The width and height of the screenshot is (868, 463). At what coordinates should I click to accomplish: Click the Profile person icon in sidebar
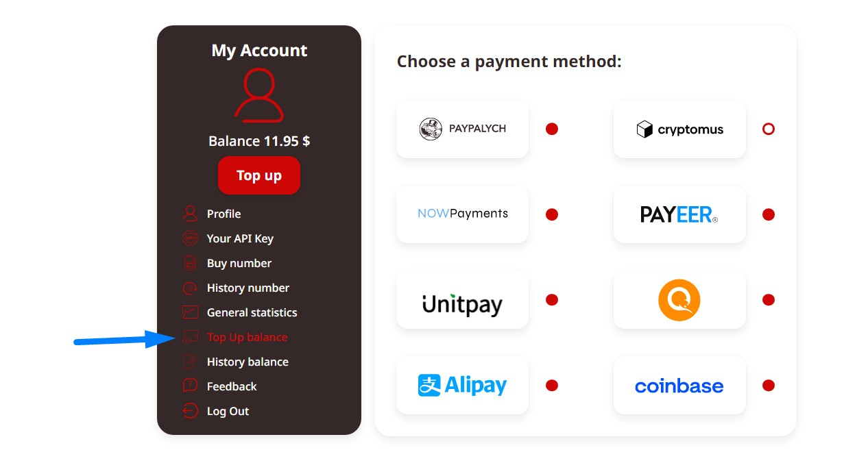190,214
